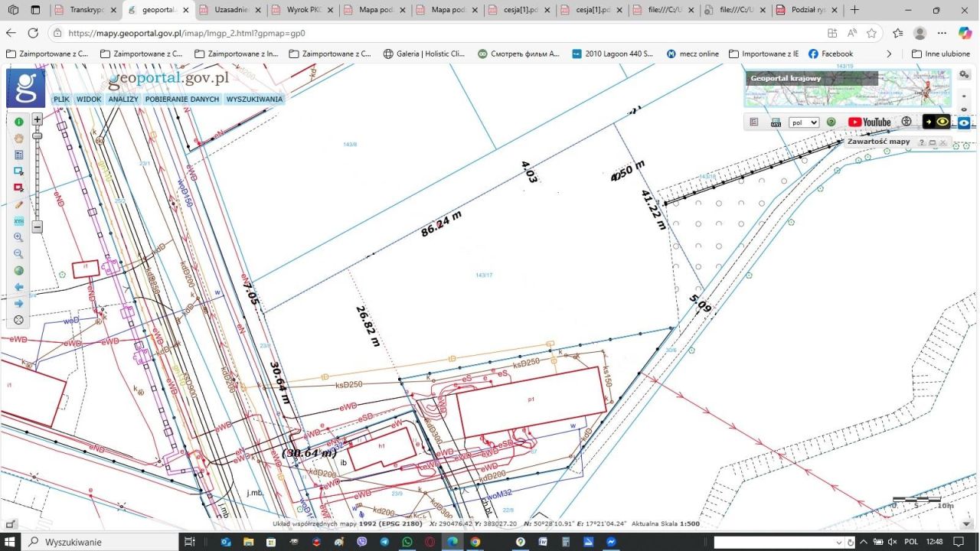Image resolution: width=980 pixels, height=551 pixels.
Task: Click the plus button on zoom slider
Action: 37,119
